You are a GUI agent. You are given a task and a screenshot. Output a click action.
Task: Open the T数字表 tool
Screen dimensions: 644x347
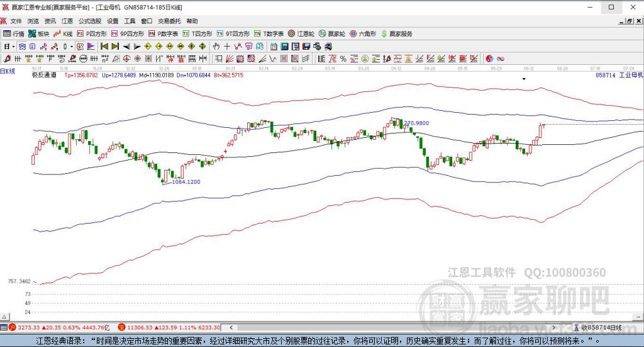point(269,34)
